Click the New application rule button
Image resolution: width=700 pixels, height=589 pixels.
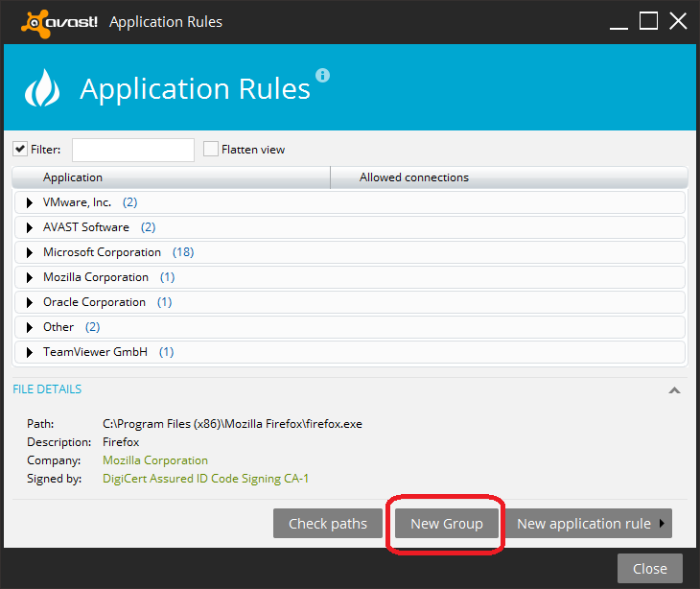click(x=589, y=524)
